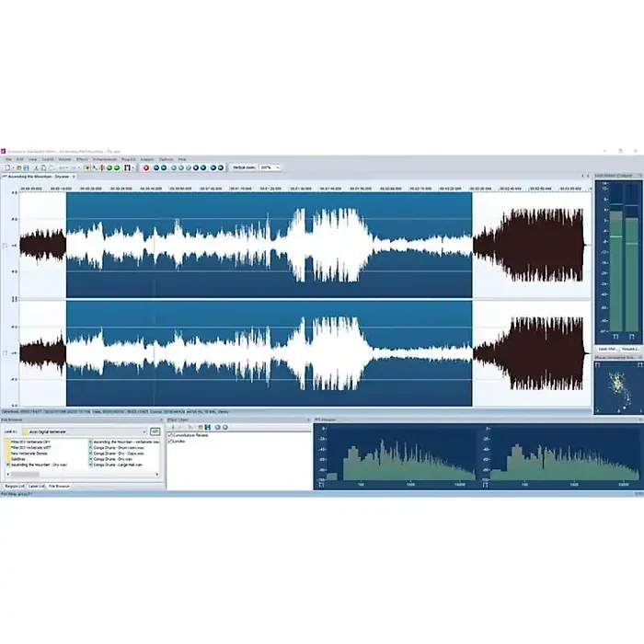The height and width of the screenshot is (644, 644).
Task: Click the file browser scrollbar right arrow
Action: tap(157, 475)
